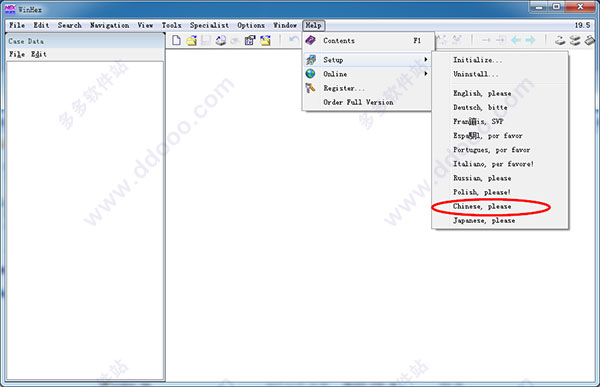600x387 pixels.
Task: Open the Edit menu in menu bar
Action: [41, 25]
